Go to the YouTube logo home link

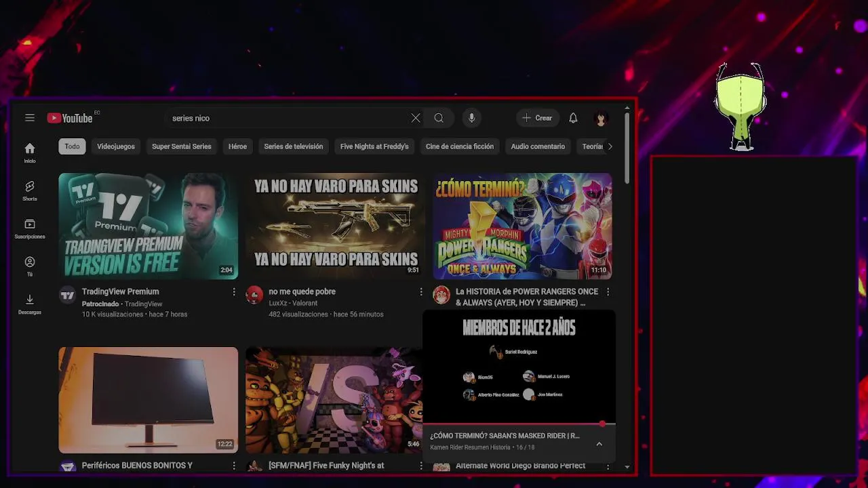pos(70,118)
